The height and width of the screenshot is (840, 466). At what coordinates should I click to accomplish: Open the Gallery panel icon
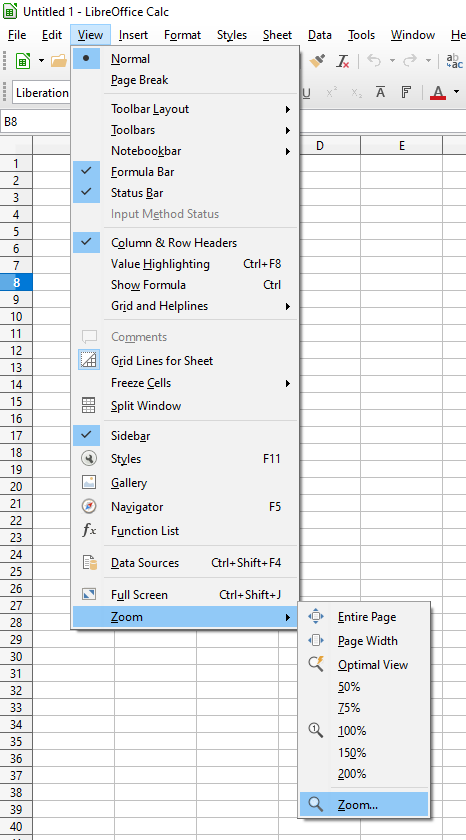pos(89,482)
